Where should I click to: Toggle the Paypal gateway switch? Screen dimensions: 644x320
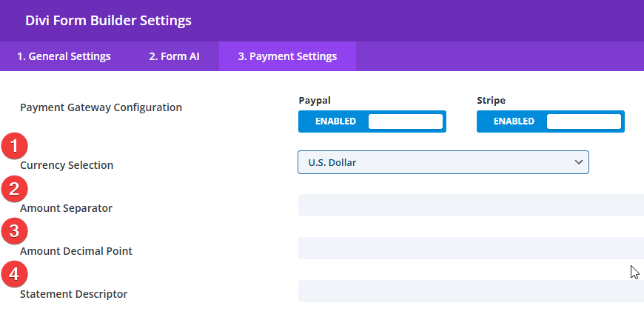(372, 121)
